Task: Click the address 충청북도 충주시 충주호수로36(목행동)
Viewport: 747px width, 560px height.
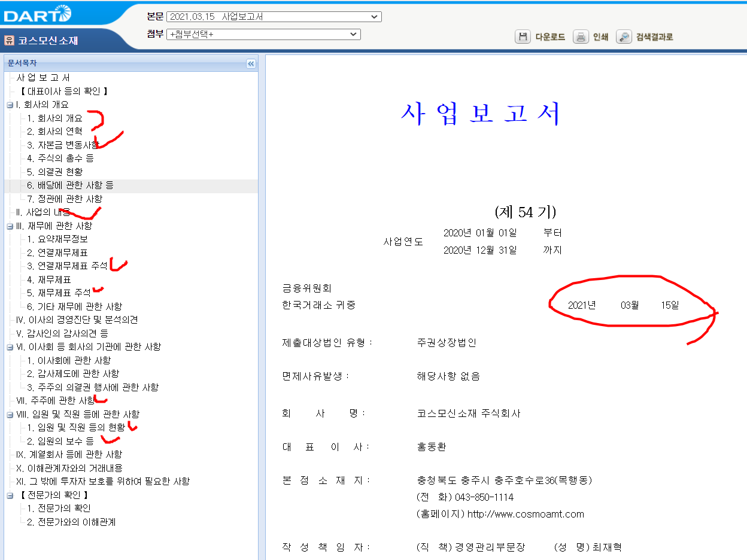Action: (x=505, y=480)
